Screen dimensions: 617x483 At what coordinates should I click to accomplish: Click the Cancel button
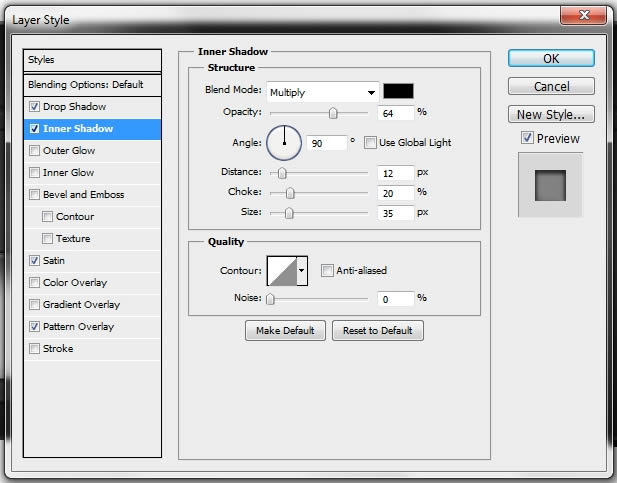click(x=551, y=86)
